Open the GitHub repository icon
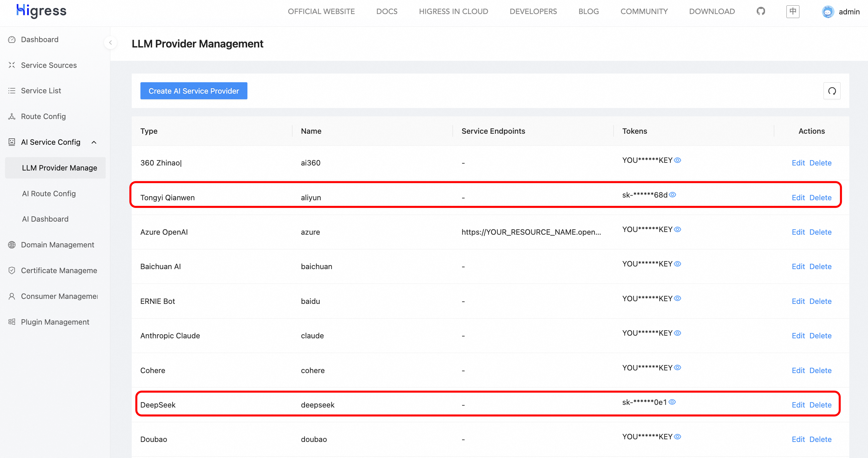 coord(761,11)
